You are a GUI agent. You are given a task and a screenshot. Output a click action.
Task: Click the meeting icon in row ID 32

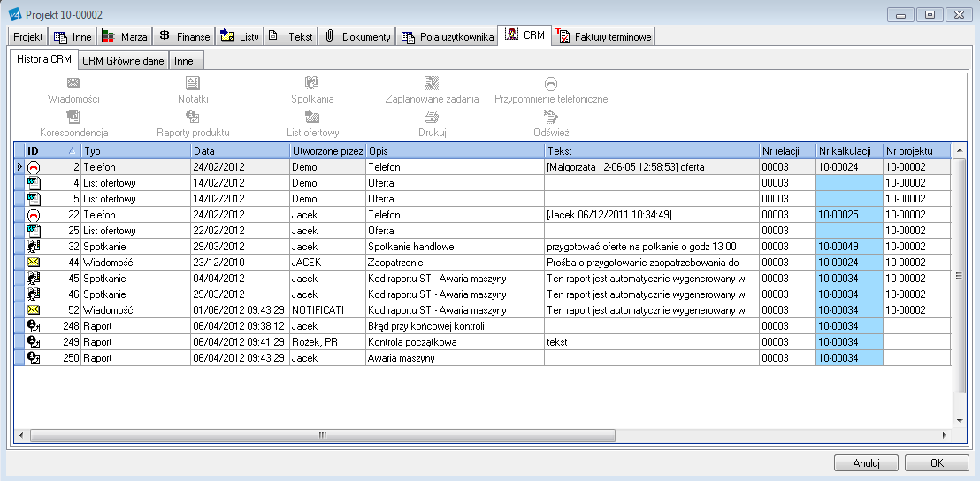point(34,247)
